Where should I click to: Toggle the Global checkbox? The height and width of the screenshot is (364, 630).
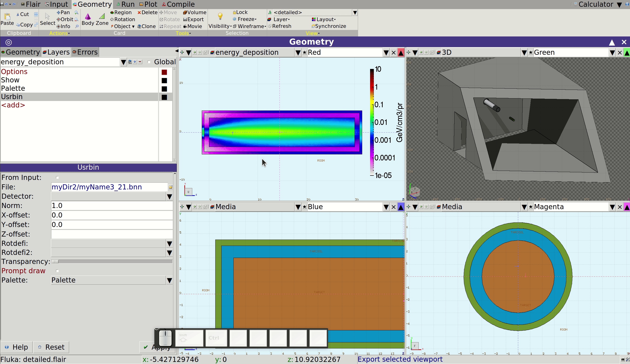coord(149,62)
